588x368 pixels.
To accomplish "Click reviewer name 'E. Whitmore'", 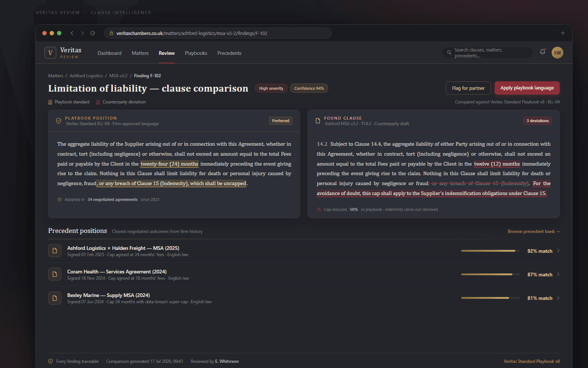I will point(227,361).
